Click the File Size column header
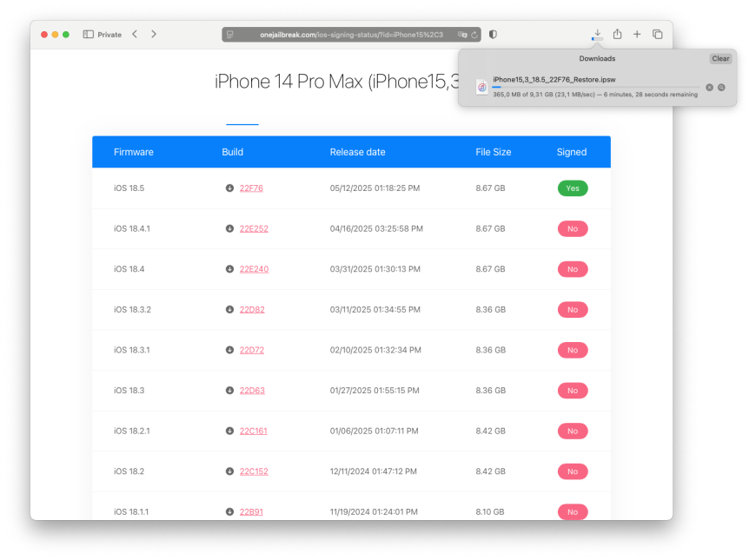The image size is (756, 560). click(494, 152)
